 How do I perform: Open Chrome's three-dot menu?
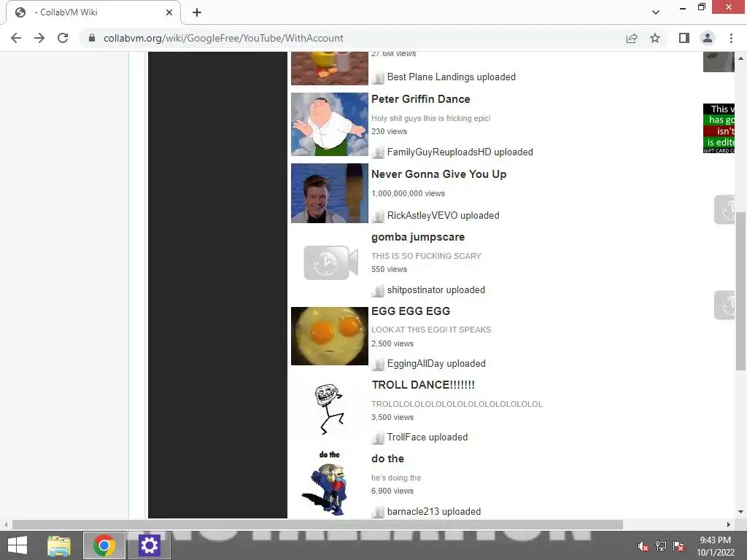pyautogui.click(x=731, y=38)
